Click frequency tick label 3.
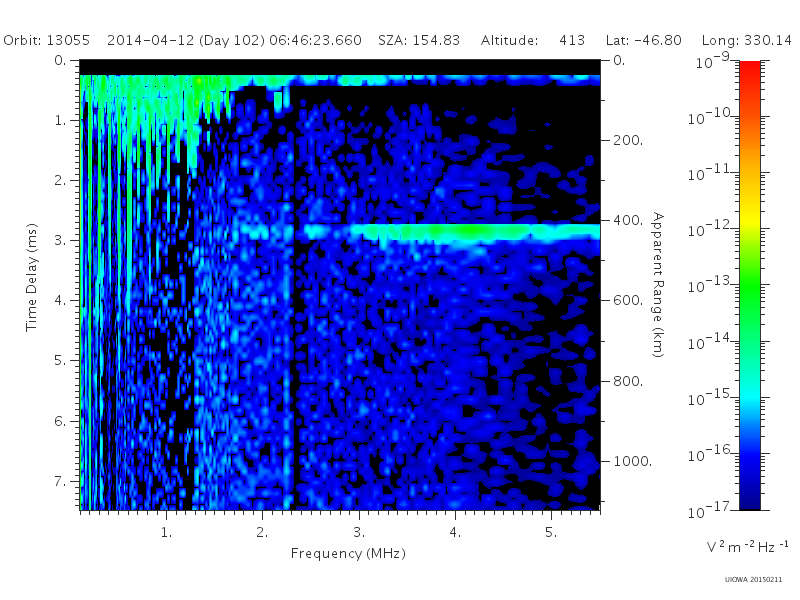The image size is (800, 600). pyautogui.click(x=359, y=532)
